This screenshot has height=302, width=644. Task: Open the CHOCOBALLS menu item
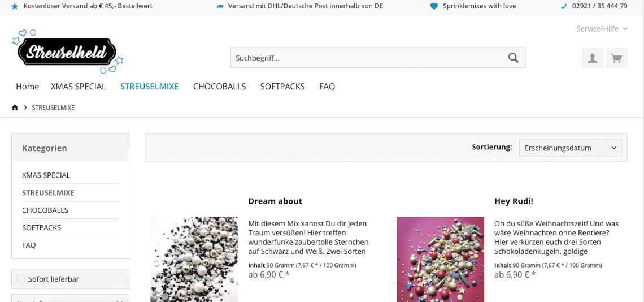click(219, 87)
